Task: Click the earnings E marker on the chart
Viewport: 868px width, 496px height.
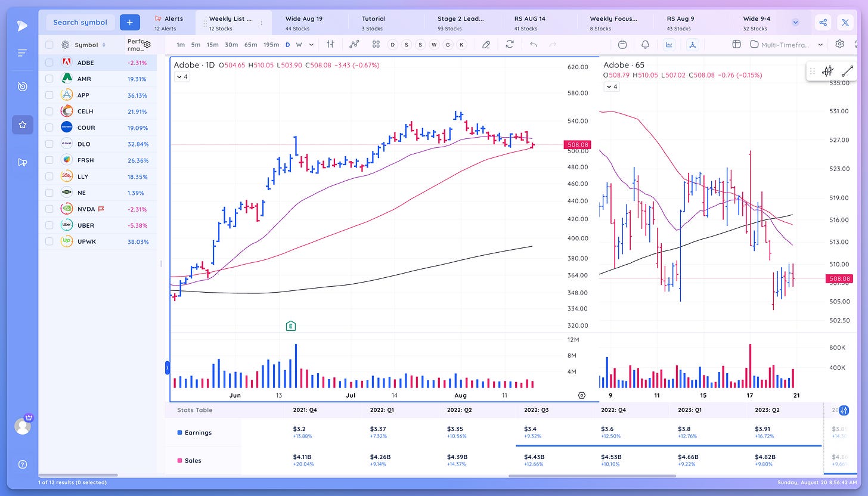Action: pyautogui.click(x=291, y=325)
